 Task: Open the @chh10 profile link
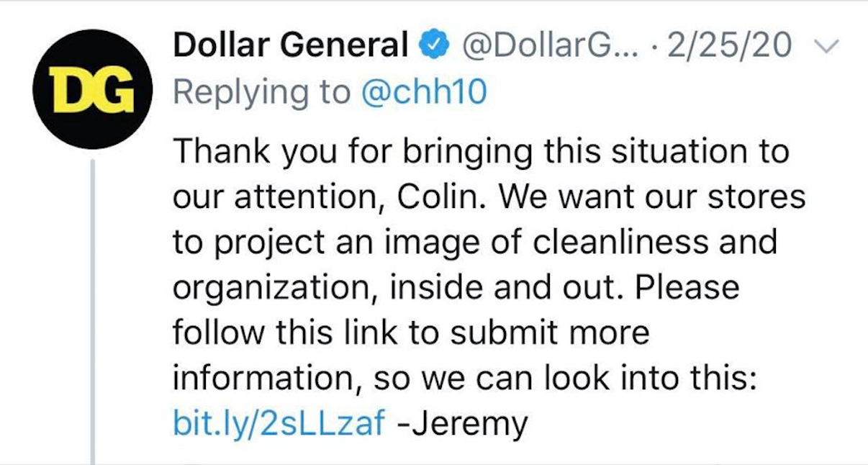(x=423, y=93)
